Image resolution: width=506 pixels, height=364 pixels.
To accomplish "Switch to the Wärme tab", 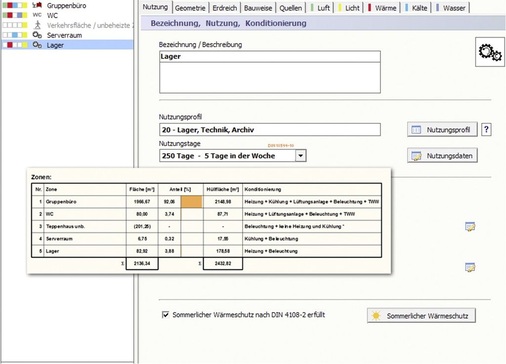I will click(382, 8).
